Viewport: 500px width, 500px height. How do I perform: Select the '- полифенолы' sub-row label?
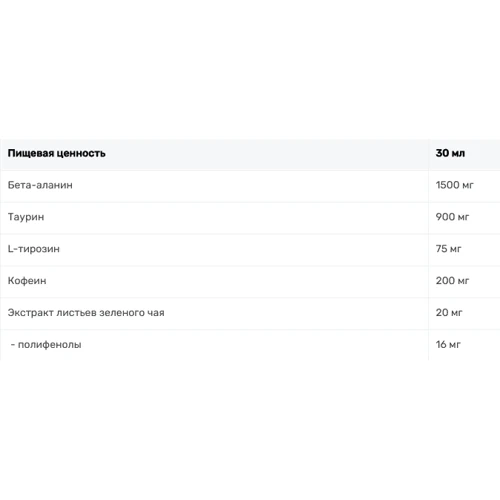coord(46,345)
